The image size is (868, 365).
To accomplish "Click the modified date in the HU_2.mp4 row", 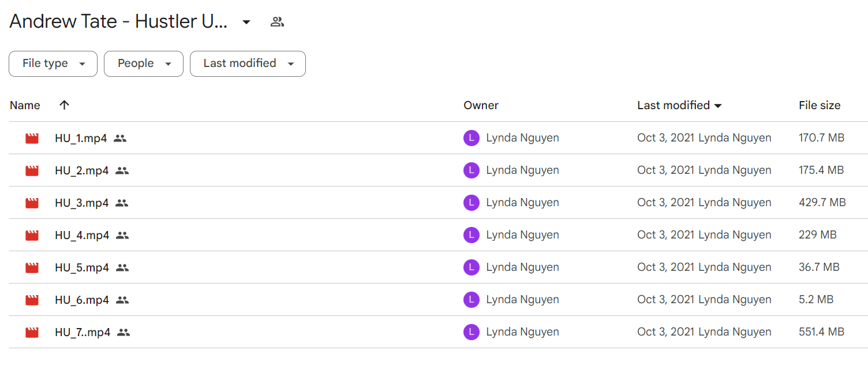I will click(666, 170).
